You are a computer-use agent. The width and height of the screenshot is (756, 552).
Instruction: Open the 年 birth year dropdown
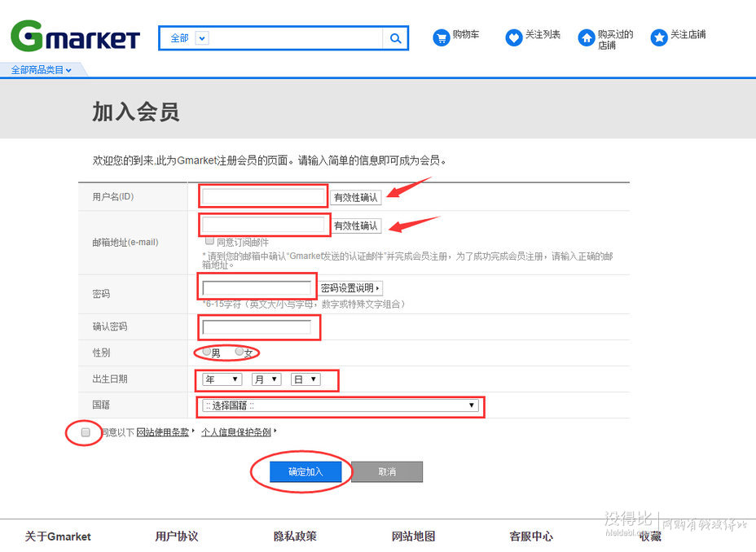[x=222, y=379]
